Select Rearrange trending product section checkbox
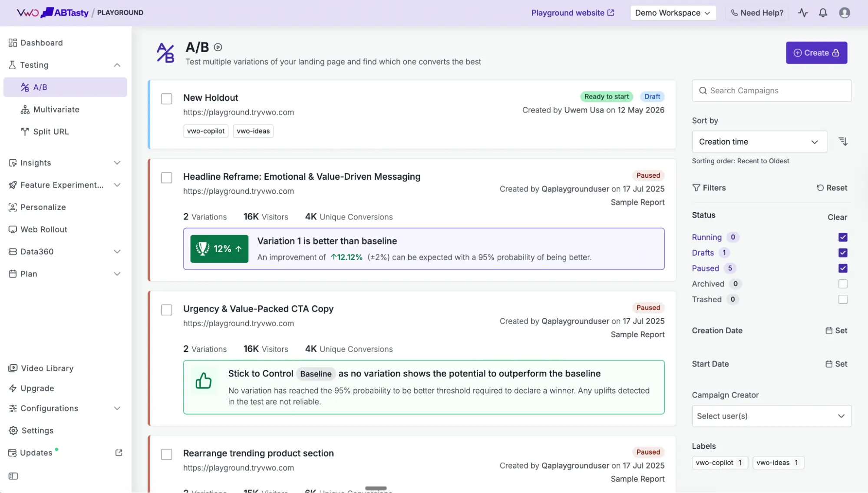 [x=166, y=454]
